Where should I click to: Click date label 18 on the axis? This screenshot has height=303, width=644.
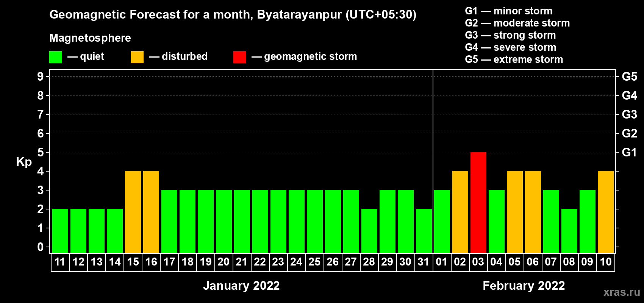tap(188, 262)
